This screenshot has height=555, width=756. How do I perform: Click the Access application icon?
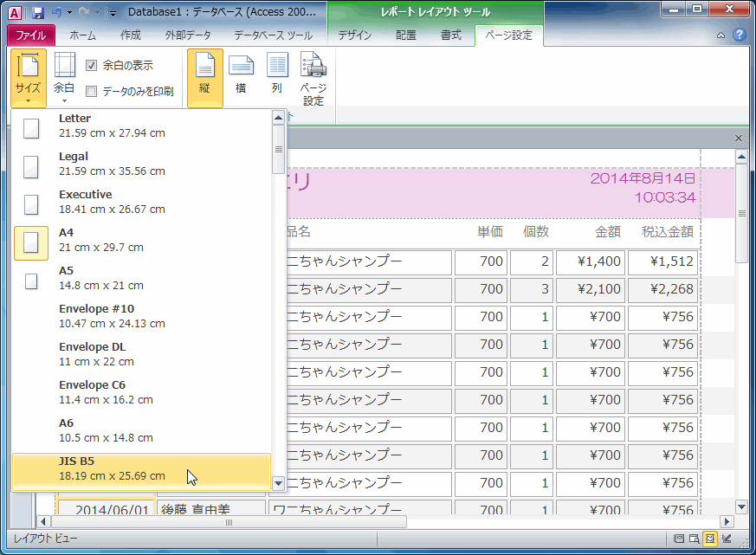(15, 12)
